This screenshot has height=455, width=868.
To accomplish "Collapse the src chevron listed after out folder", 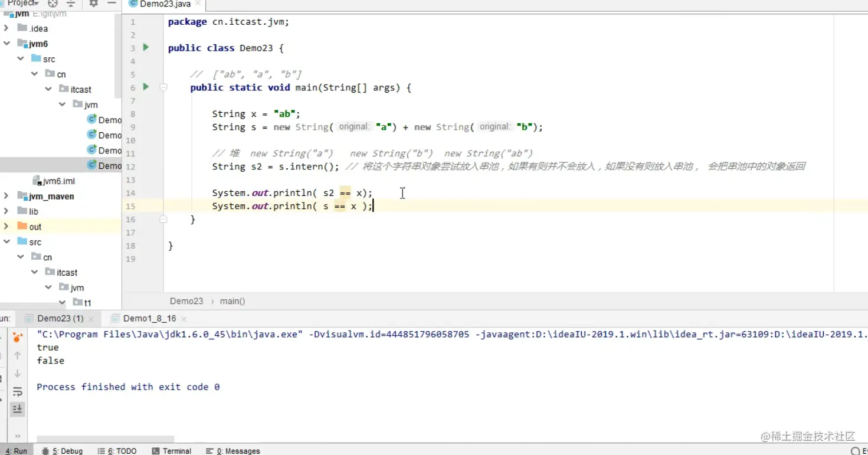I will pyautogui.click(x=6, y=241).
